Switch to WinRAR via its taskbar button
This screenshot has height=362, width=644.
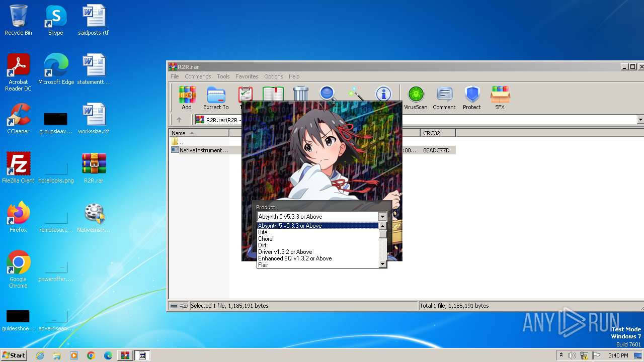pyautogui.click(x=125, y=355)
